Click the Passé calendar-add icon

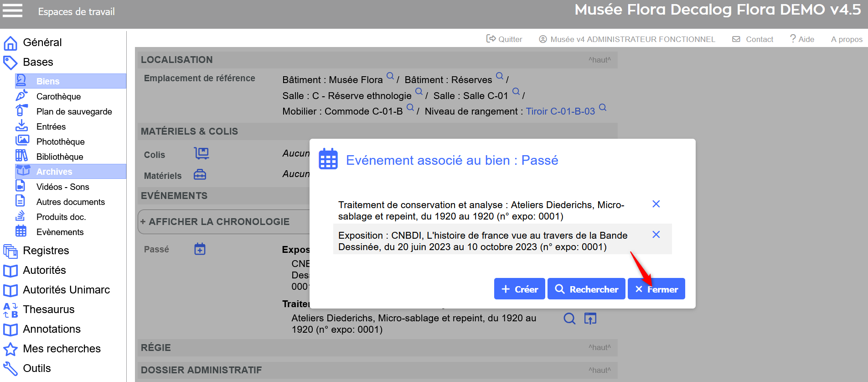pyautogui.click(x=200, y=249)
